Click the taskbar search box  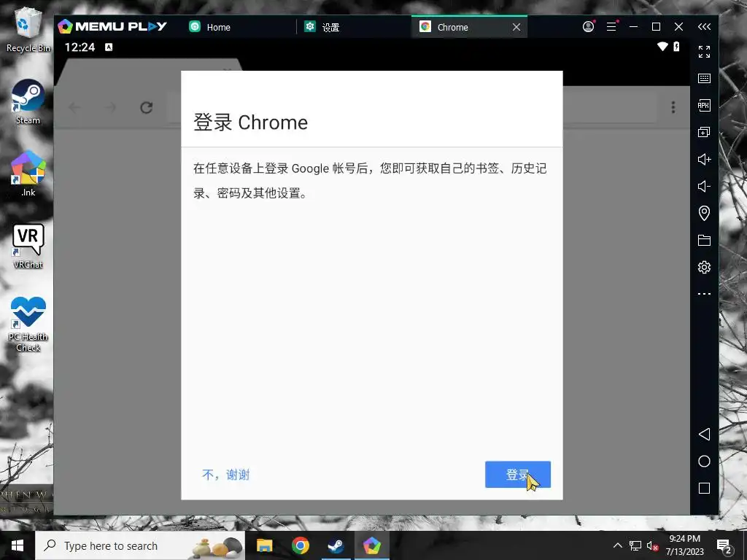(x=140, y=545)
